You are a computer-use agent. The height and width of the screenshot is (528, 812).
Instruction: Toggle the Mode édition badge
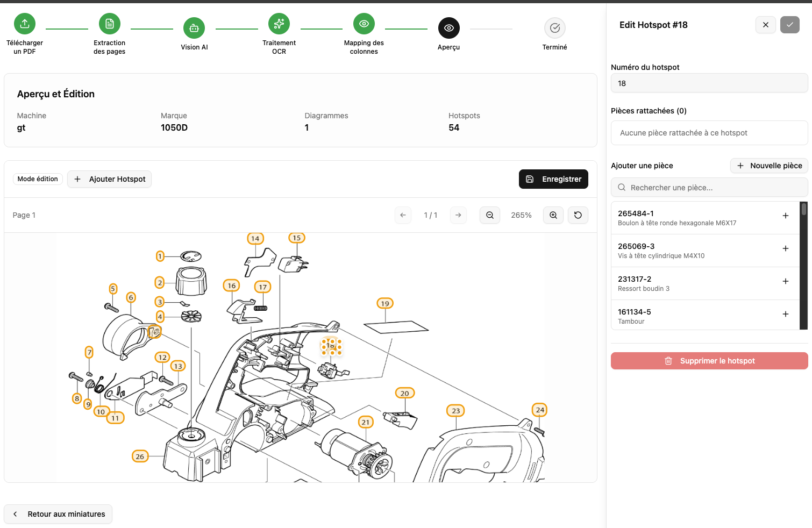click(x=38, y=179)
